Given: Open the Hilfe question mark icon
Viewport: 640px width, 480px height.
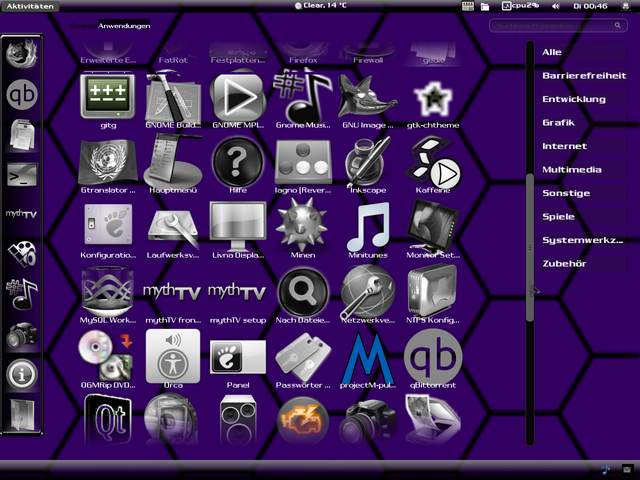Looking at the screenshot, I should point(238,162).
